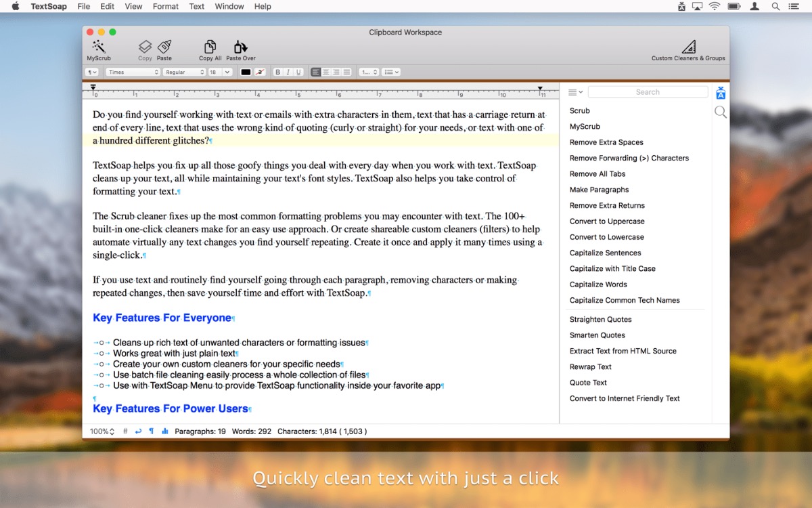Viewport: 812px width, 508px height.
Task: Click the Words: 292 status text
Action: (x=252, y=431)
